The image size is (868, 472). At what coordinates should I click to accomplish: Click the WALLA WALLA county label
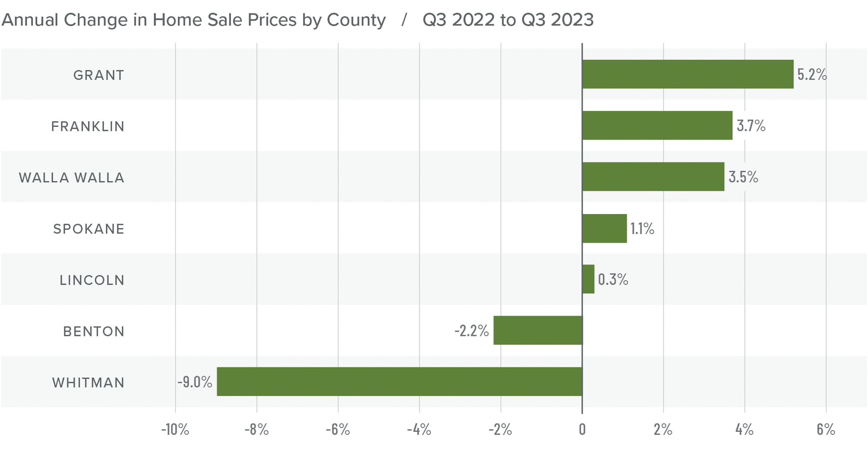click(72, 178)
